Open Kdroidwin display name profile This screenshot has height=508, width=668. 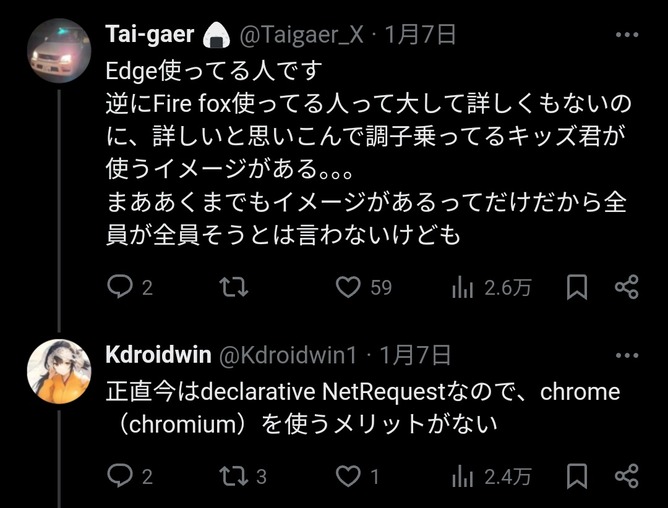pyautogui.click(x=155, y=355)
